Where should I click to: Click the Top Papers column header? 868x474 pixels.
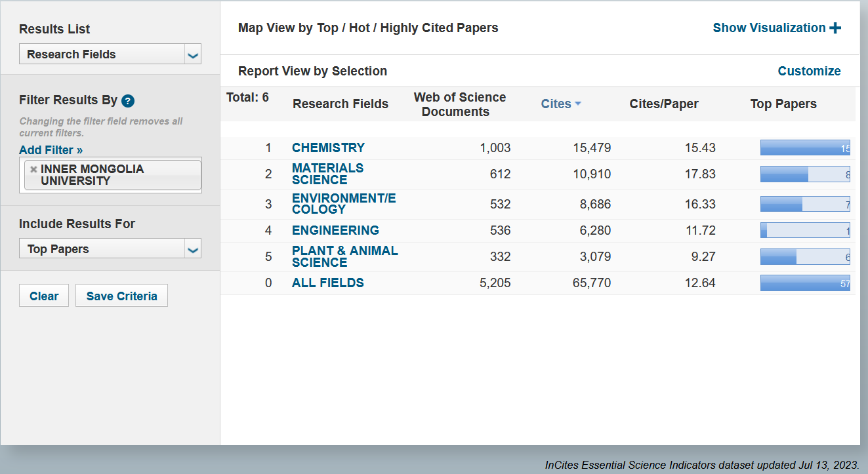(783, 104)
